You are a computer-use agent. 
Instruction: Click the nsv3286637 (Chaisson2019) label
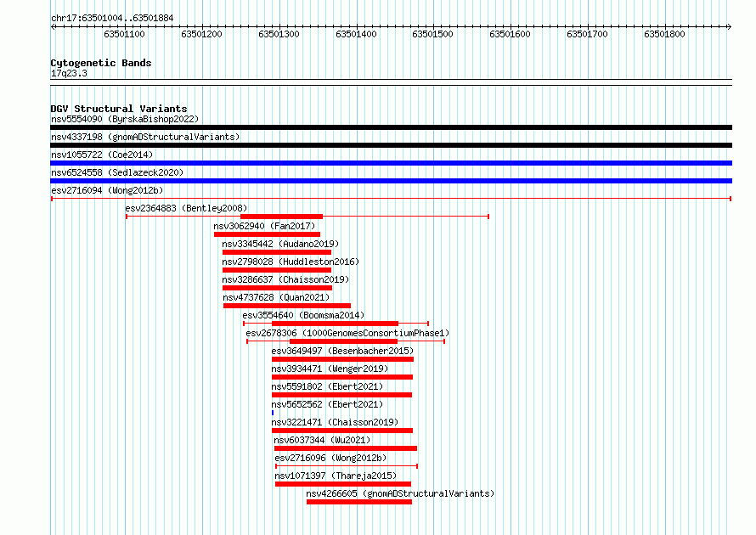point(285,279)
